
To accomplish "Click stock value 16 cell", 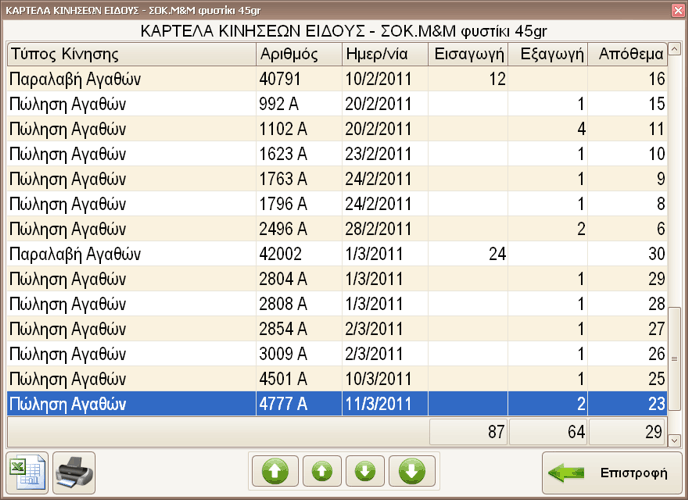I will pyautogui.click(x=628, y=79).
